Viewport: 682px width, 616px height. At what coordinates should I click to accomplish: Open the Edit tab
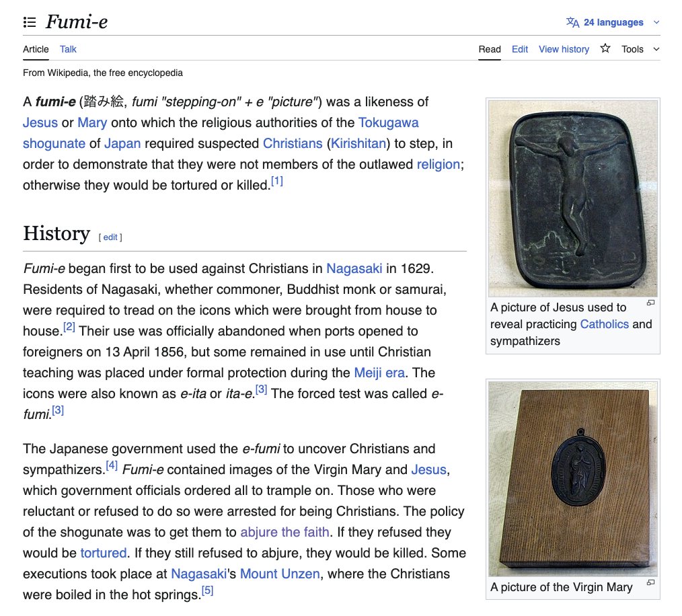pyautogui.click(x=520, y=49)
